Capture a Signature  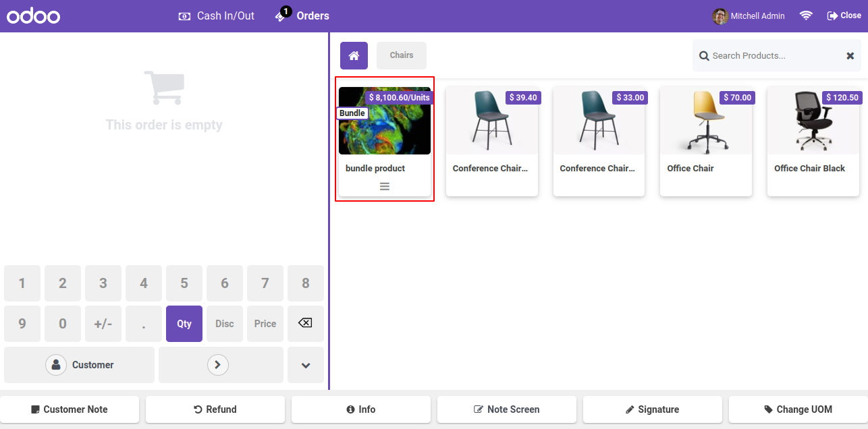click(653, 409)
